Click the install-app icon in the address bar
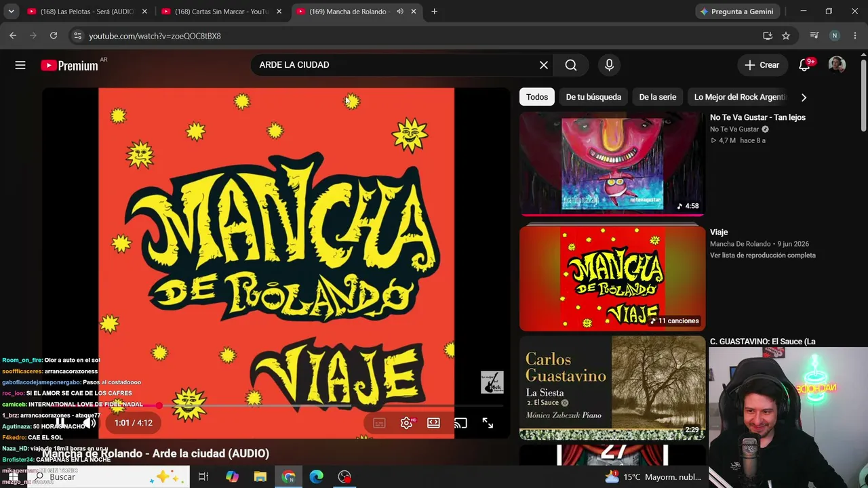Image resolution: width=868 pixels, height=488 pixels. [768, 36]
